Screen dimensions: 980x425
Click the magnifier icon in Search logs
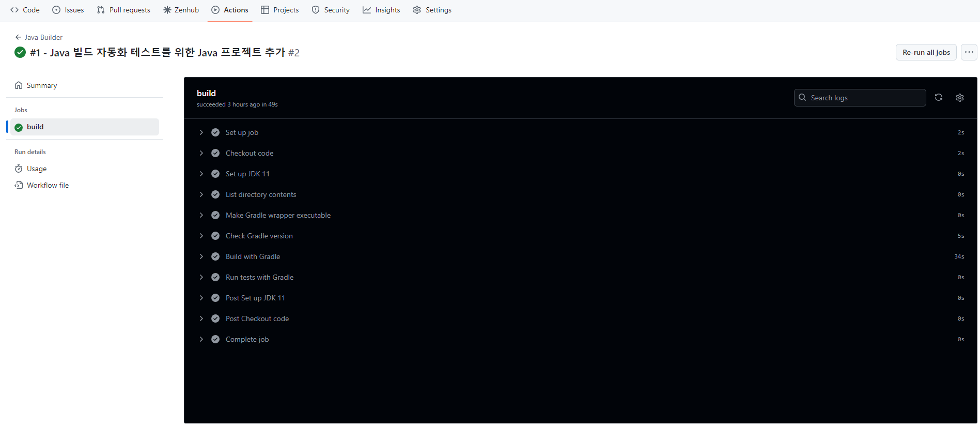(802, 97)
